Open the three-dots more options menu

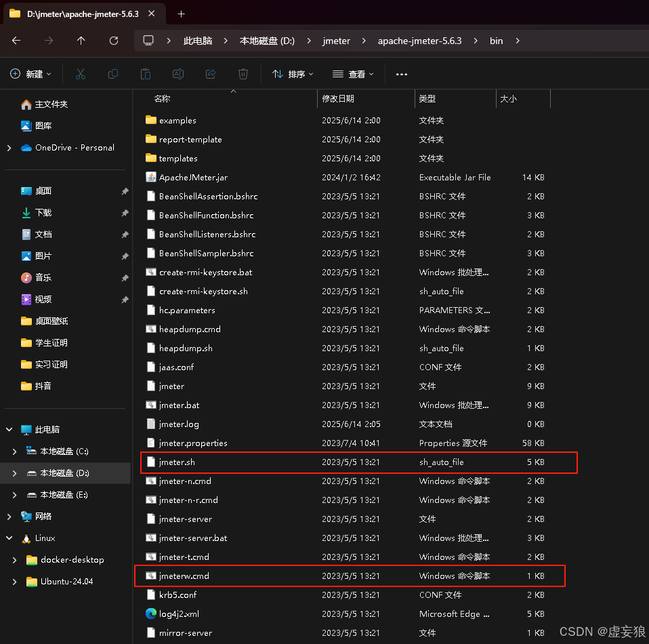(x=402, y=74)
